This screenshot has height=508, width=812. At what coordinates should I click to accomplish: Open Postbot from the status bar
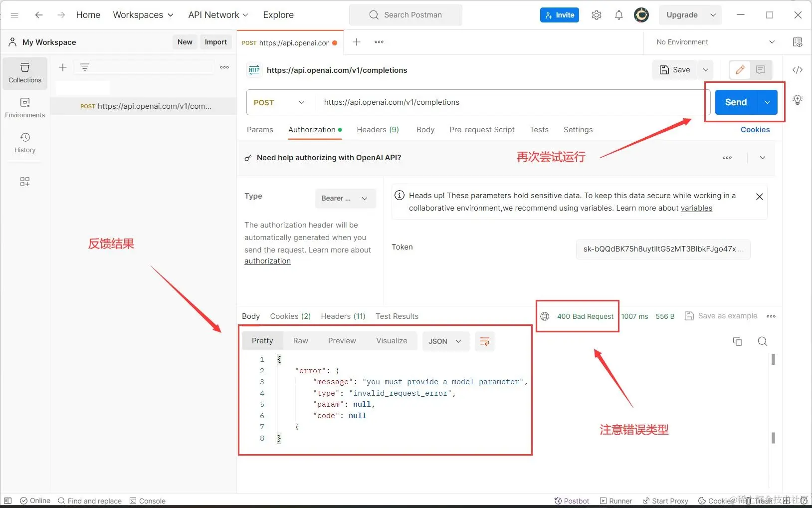[x=571, y=501]
